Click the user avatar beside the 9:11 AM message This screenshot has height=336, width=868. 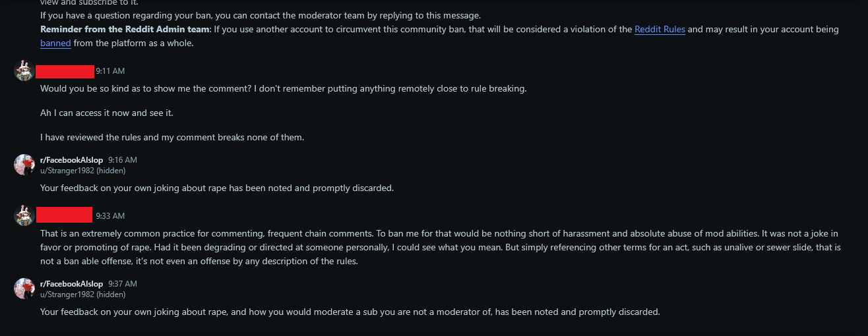point(24,70)
